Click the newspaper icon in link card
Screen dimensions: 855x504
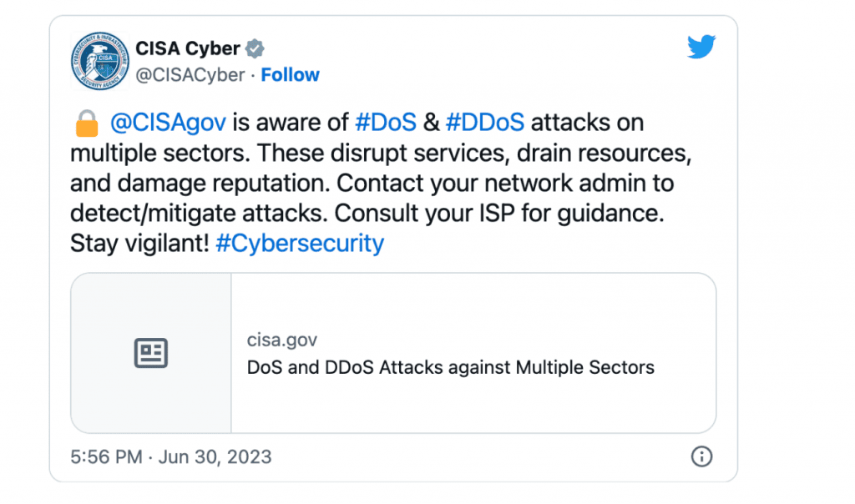[x=151, y=353]
